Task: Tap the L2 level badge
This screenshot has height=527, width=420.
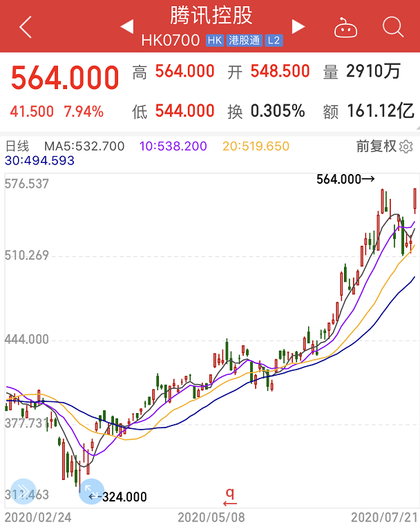Action: [x=274, y=41]
